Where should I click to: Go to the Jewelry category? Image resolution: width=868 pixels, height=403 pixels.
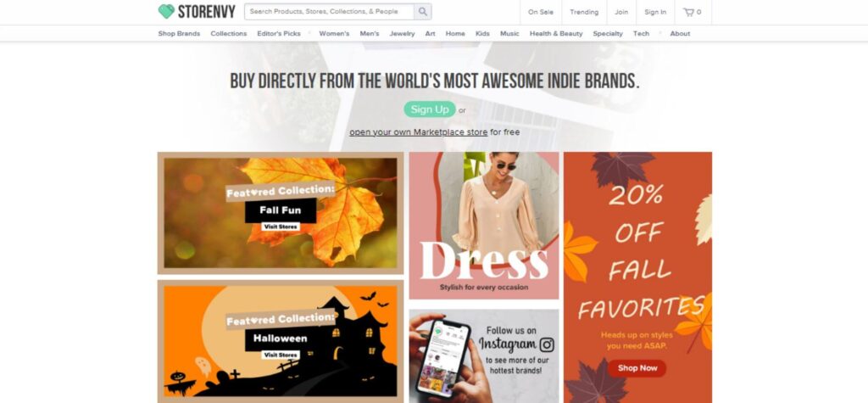pyautogui.click(x=402, y=33)
